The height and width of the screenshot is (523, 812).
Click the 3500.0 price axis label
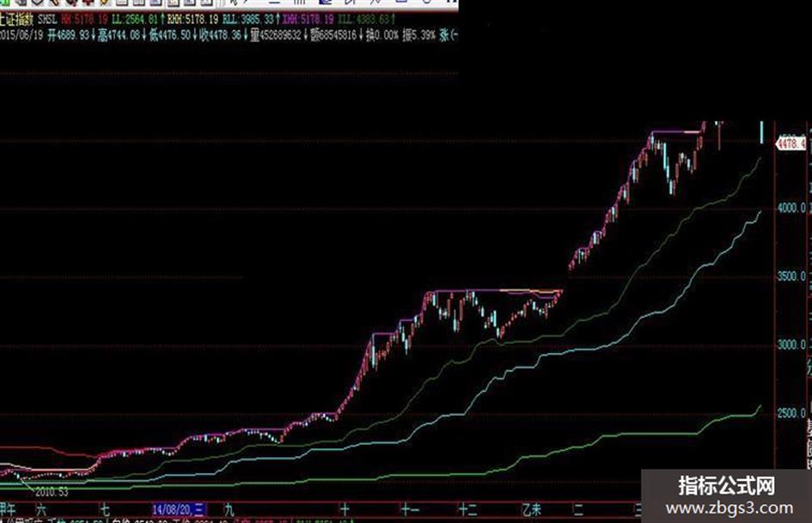click(x=791, y=277)
